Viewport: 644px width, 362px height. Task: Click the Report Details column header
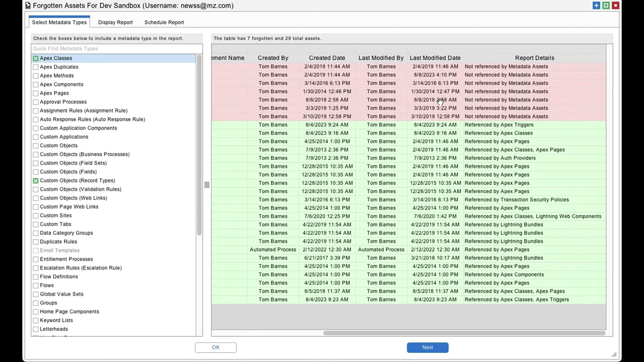pyautogui.click(x=534, y=58)
